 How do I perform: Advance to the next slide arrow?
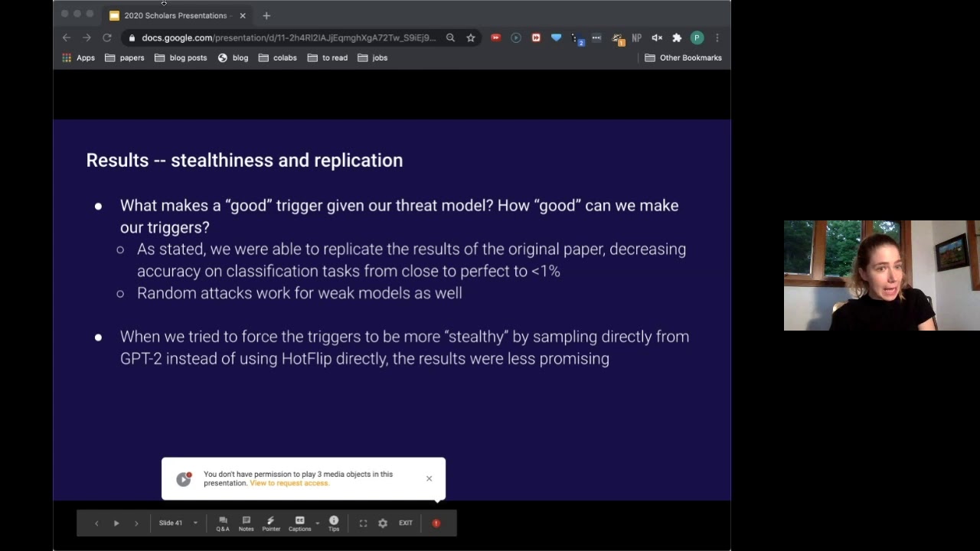click(136, 523)
